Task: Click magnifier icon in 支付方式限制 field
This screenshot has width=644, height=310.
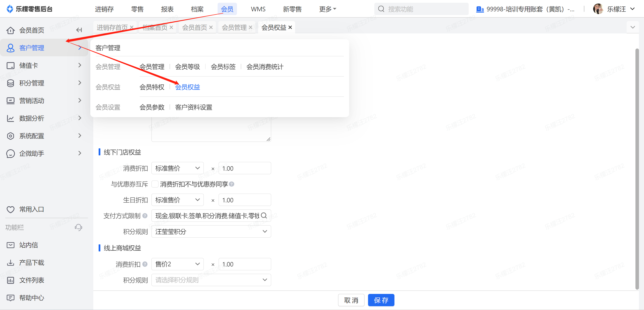Action: point(264,215)
